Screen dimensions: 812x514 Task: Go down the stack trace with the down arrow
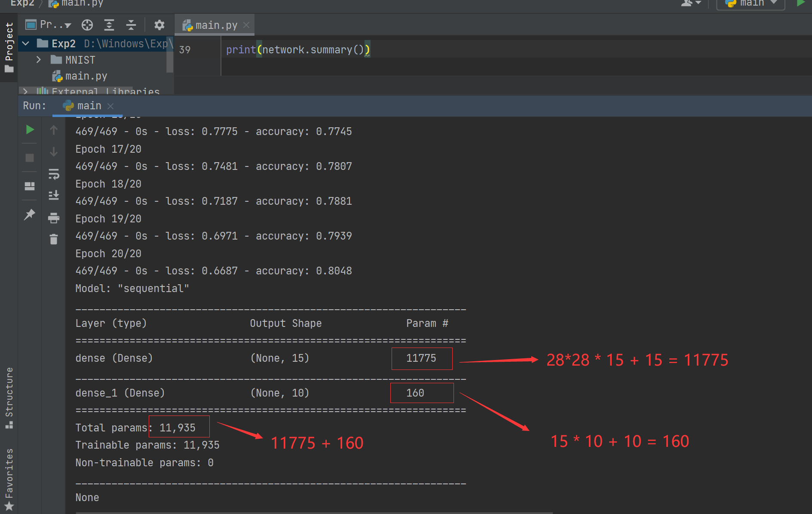(x=54, y=152)
